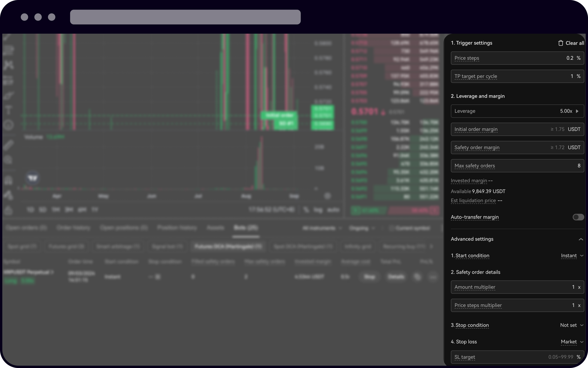Click the TradingView logo on chart
The width and height of the screenshot is (588, 368).
point(33,178)
